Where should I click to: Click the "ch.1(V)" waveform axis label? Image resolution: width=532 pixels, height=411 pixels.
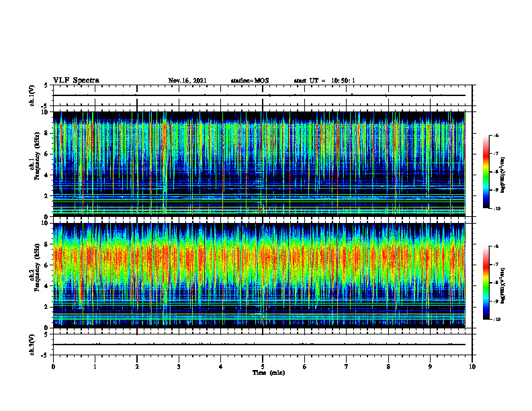coord(32,95)
